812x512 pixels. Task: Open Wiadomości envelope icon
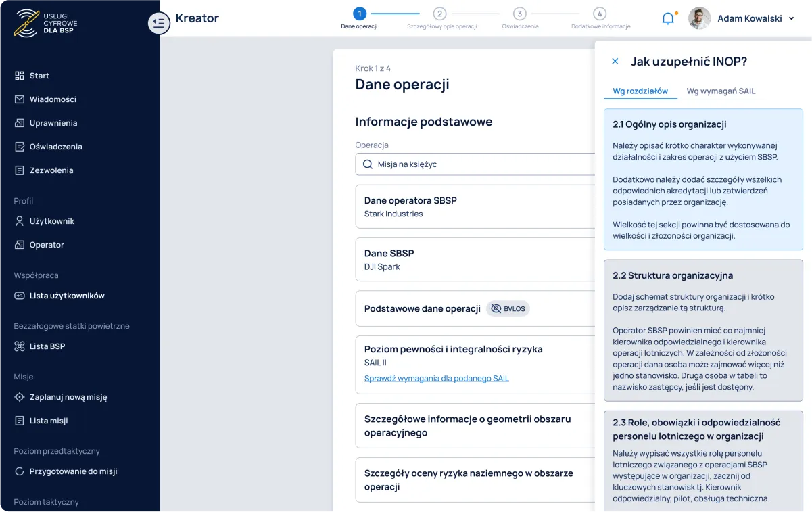(x=20, y=99)
